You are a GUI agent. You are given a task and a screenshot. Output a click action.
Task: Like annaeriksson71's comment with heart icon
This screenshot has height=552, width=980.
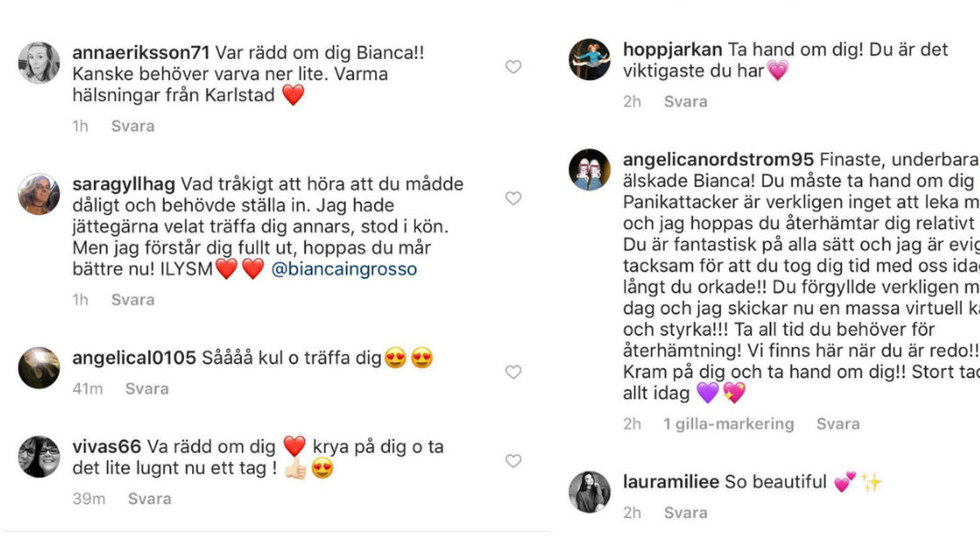coord(513,67)
